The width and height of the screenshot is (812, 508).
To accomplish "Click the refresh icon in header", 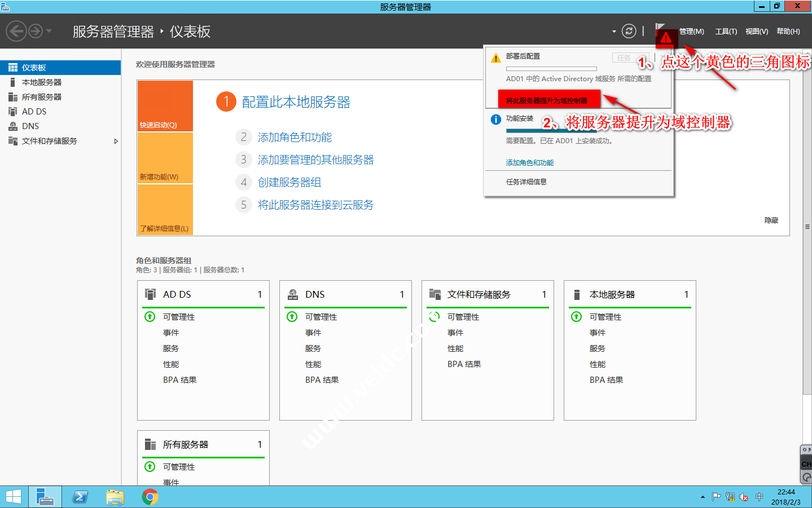I will pos(629,31).
